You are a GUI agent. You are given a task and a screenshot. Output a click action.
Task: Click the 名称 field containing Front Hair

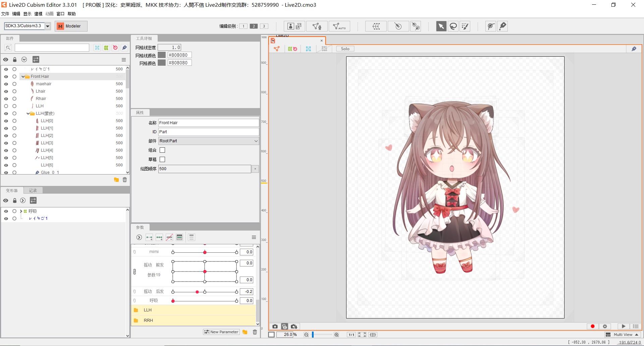(x=209, y=123)
